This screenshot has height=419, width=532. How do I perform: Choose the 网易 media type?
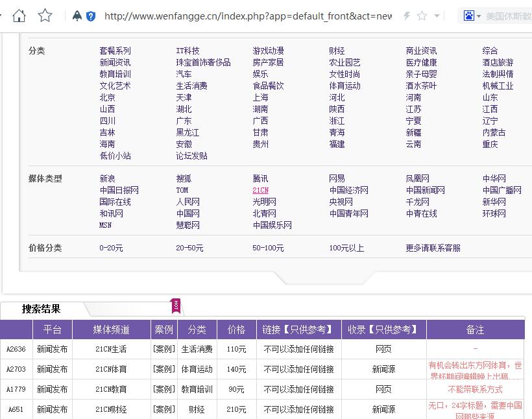(x=337, y=178)
